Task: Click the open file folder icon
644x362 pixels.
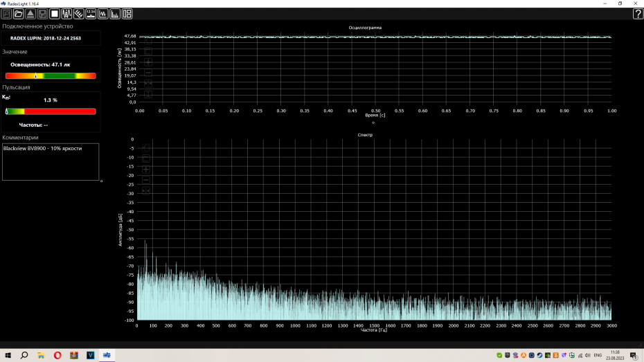Action: pos(19,14)
